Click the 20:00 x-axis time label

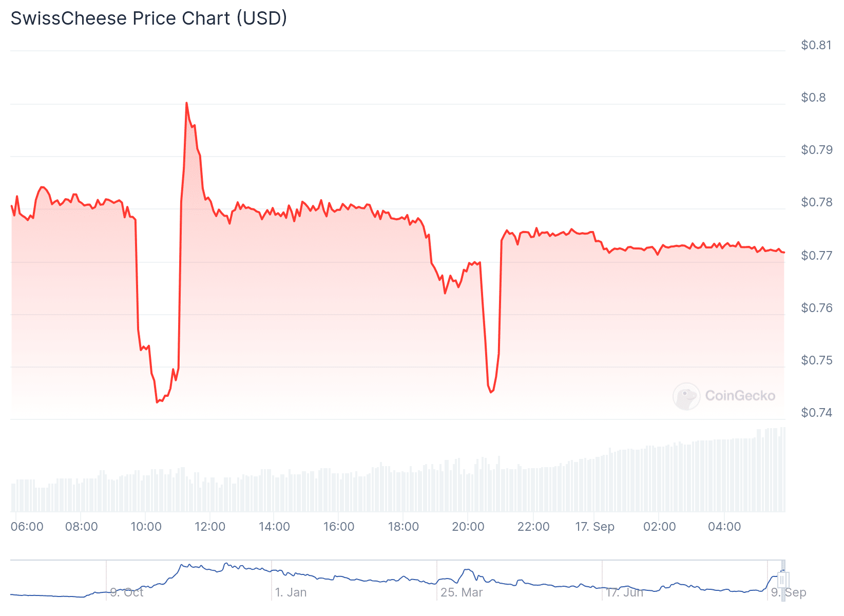pos(468,527)
